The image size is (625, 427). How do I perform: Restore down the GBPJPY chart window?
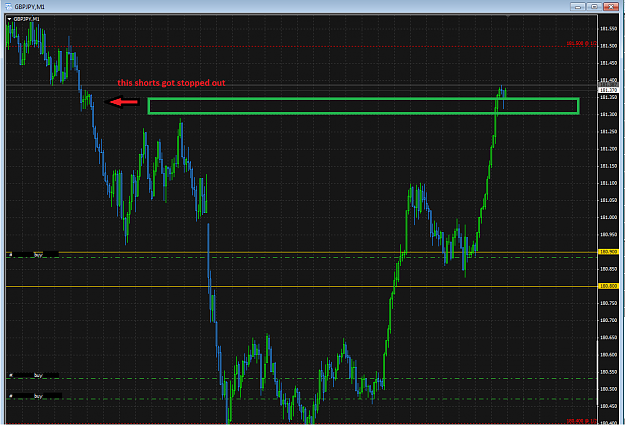click(x=594, y=6)
